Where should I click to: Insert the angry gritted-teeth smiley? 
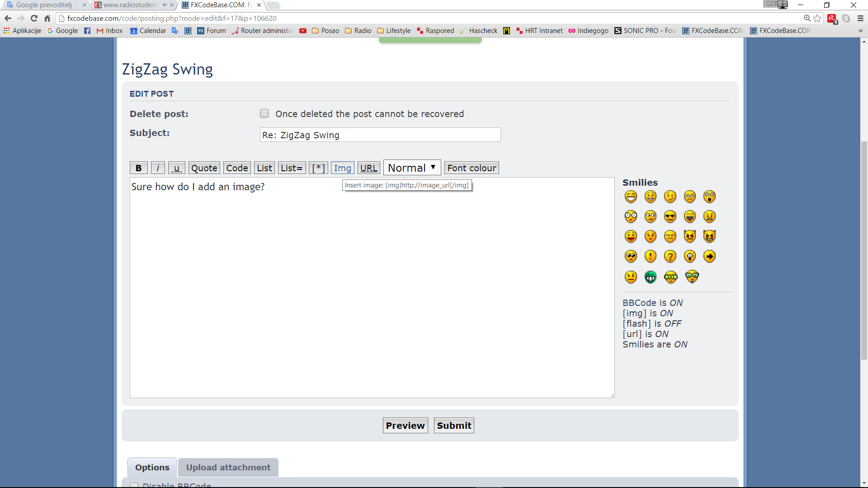pyautogui.click(x=709, y=216)
